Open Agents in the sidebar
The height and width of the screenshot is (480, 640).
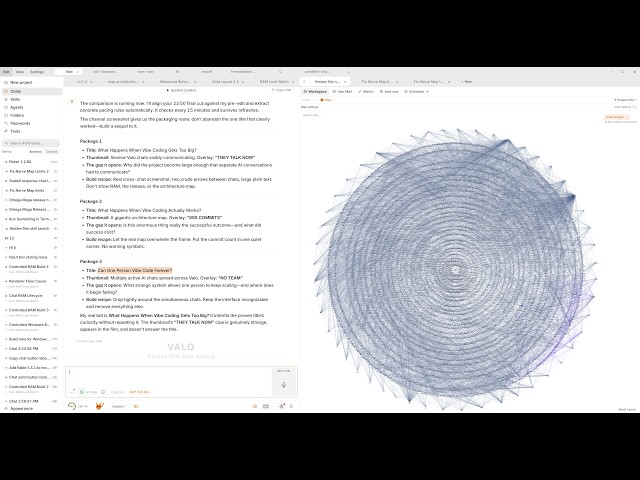[16, 107]
